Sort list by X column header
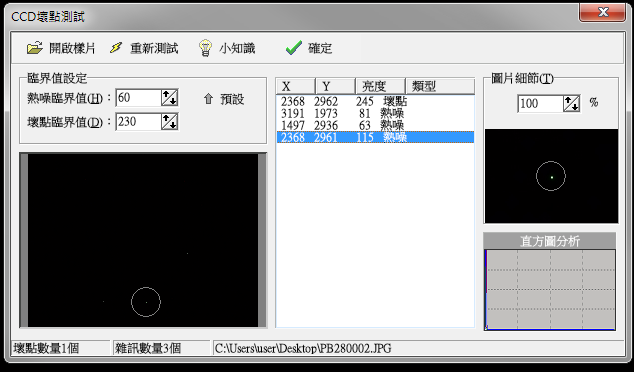The height and width of the screenshot is (372, 634). pos(296,86)
